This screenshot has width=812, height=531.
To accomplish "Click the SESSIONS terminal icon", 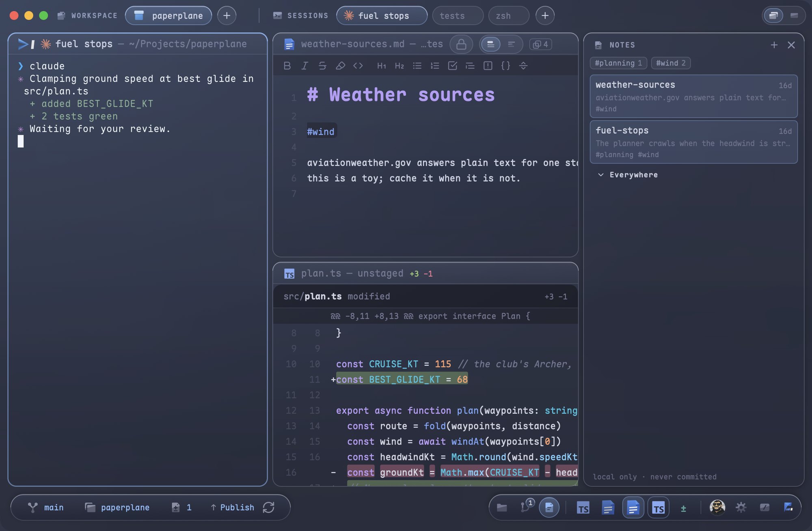I will click(277, 16).
